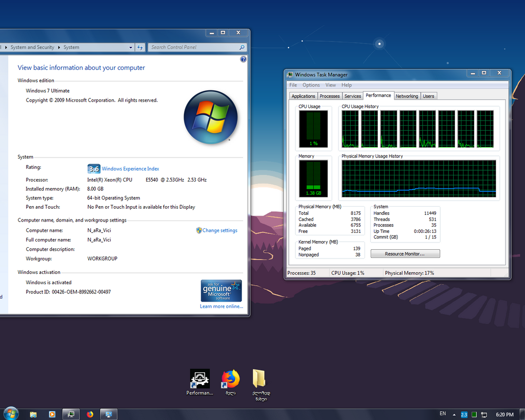525x420 pixels.
Task: Open Firefox from the taskbar
Action: click(90, 414)
